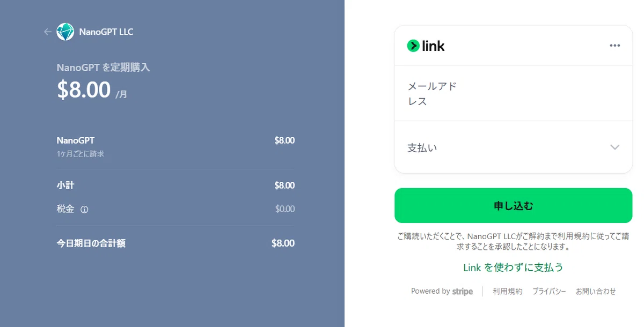Click the green Link logo icon
Screen dimensions: 644x327
click(x=413, y=46)
